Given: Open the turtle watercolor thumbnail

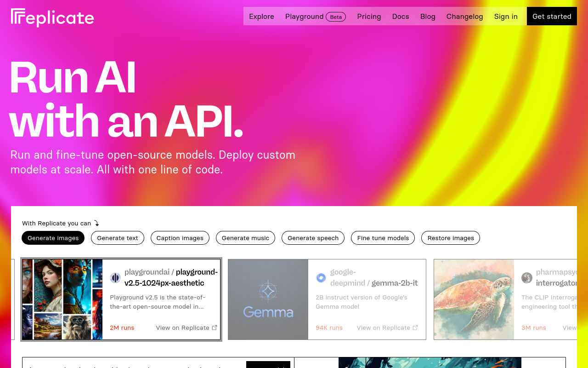Looking at the screenshot, I should click(474, 299).
